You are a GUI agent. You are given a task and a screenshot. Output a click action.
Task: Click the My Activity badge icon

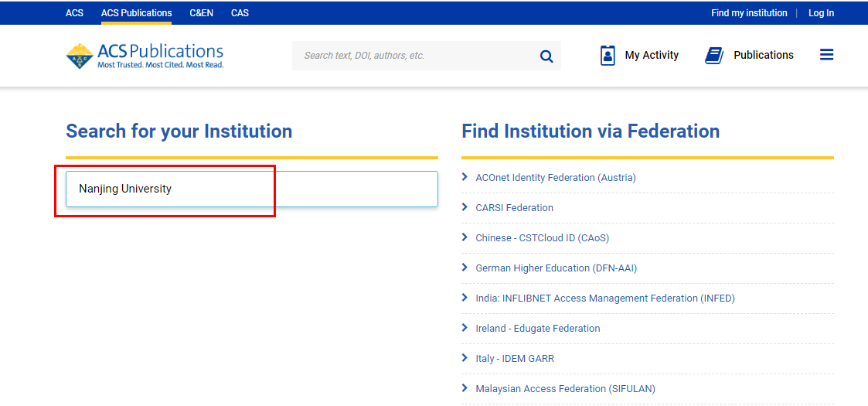(x=608, y=56)
